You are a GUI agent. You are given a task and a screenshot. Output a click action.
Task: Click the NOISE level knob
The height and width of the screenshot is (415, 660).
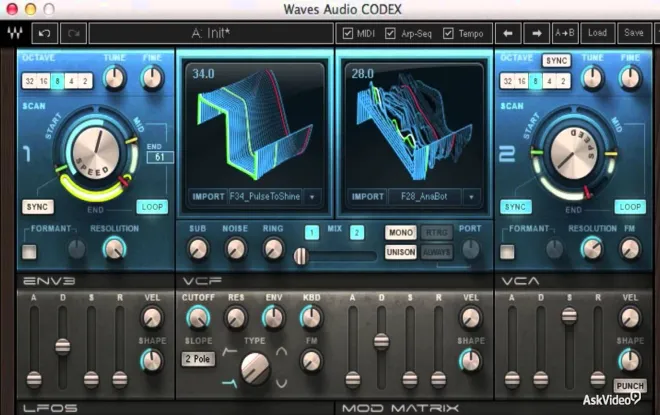click(235, 249)
